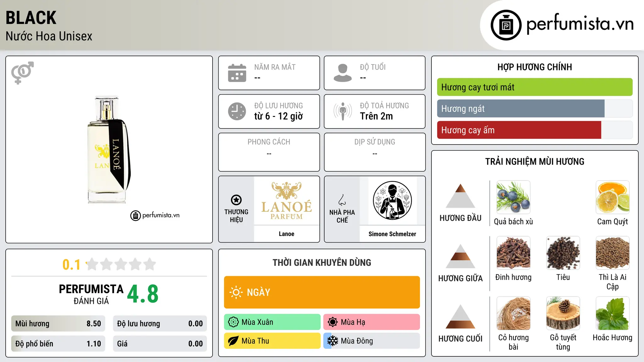Click the Độ lưu hương 0.00 score row
Image resolution: width=644 pixels, height=362 pixels.
click(x=160, y=324)
